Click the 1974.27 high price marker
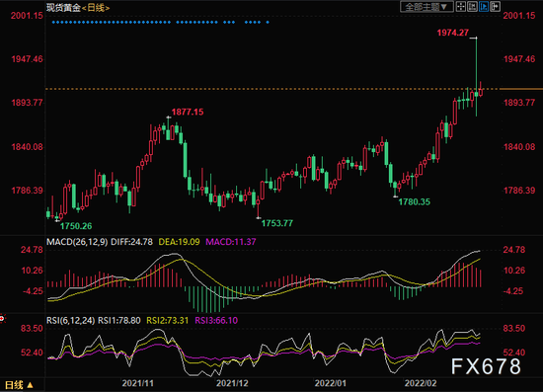 pyautogui.click(x=452, y=33)
